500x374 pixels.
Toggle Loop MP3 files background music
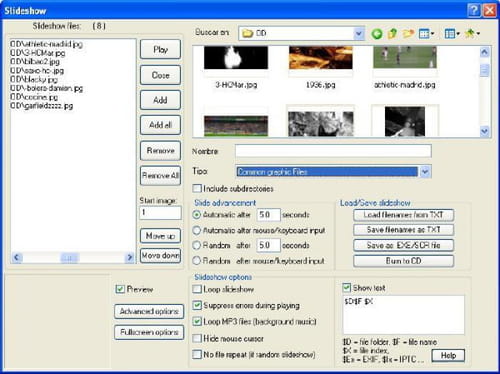197,321
